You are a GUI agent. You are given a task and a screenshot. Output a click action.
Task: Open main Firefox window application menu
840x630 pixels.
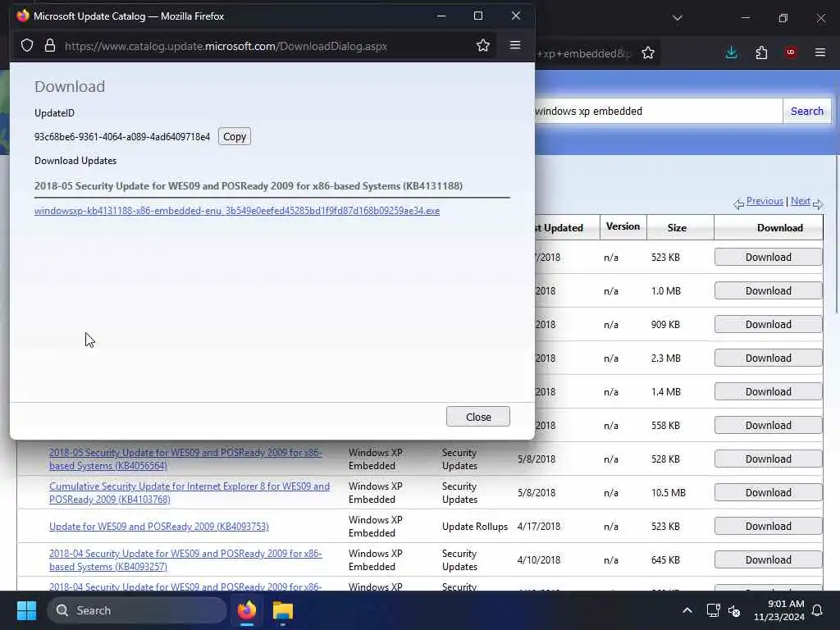[819, 52]
